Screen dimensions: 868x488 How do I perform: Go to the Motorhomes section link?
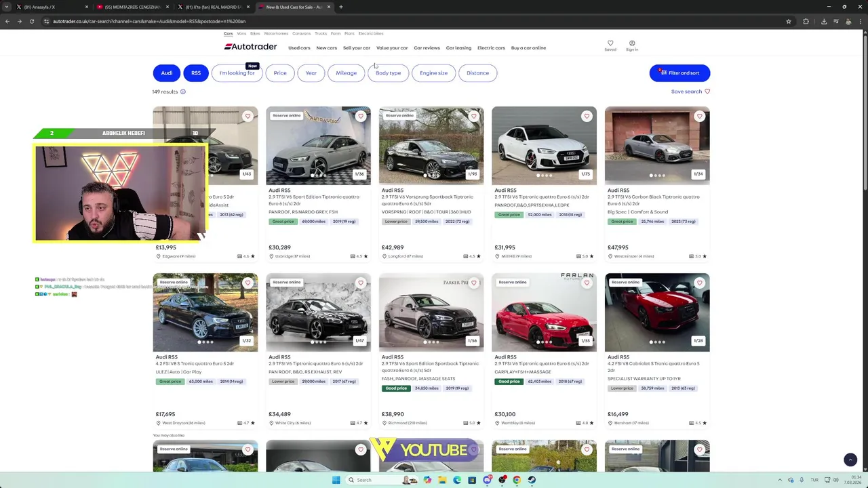click(276, 33)
